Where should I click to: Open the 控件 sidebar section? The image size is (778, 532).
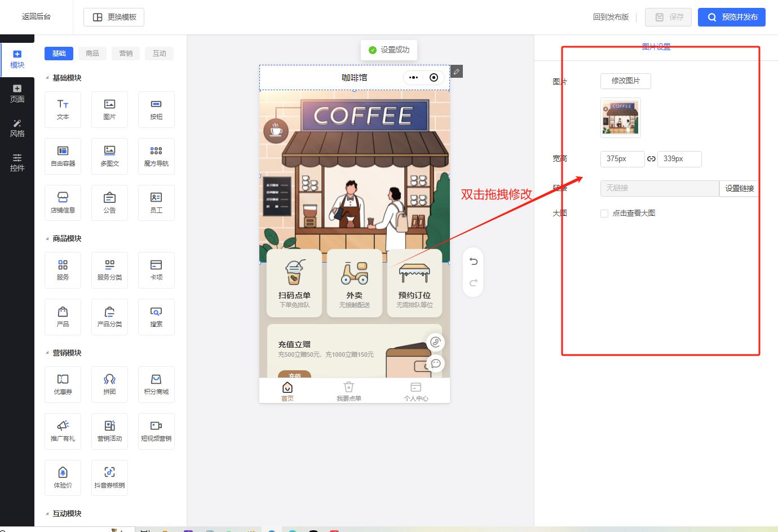17,163
